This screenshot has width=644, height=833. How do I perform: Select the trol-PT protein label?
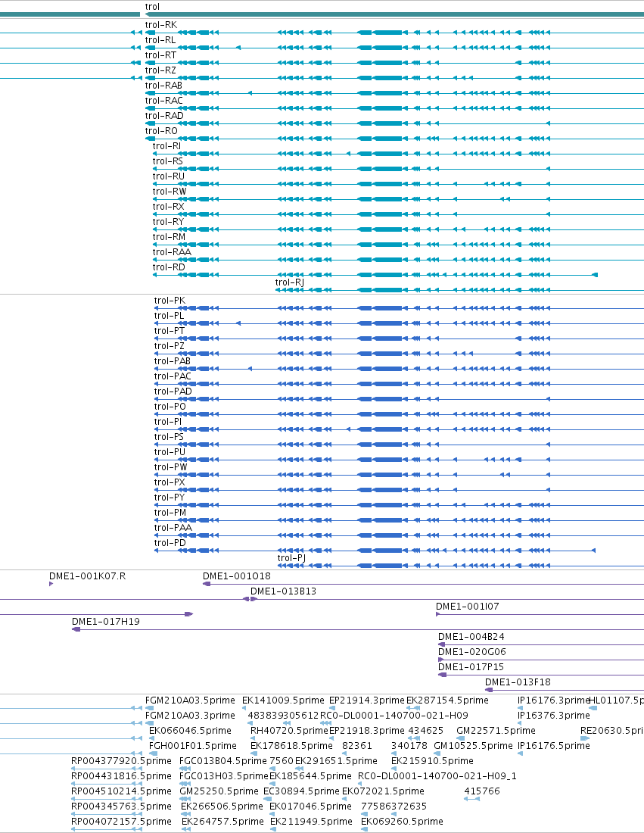click(170, 331)
